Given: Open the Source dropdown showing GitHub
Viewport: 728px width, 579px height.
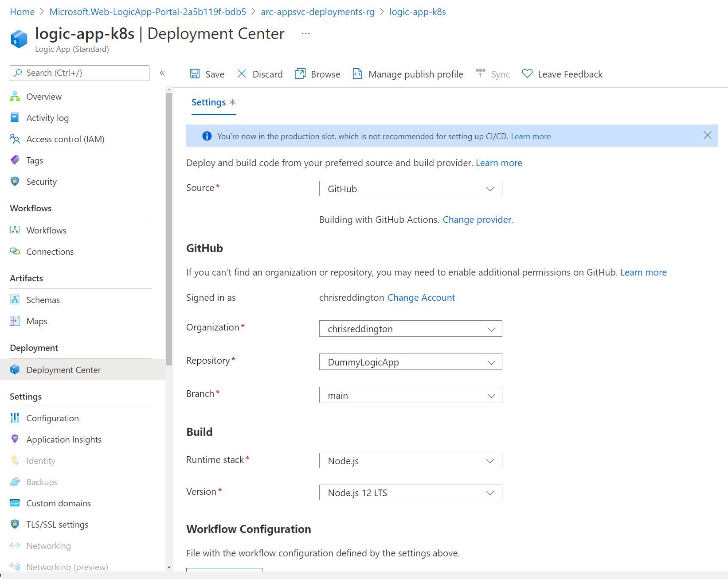Looking at the screenshot, I should click(411, 189).
